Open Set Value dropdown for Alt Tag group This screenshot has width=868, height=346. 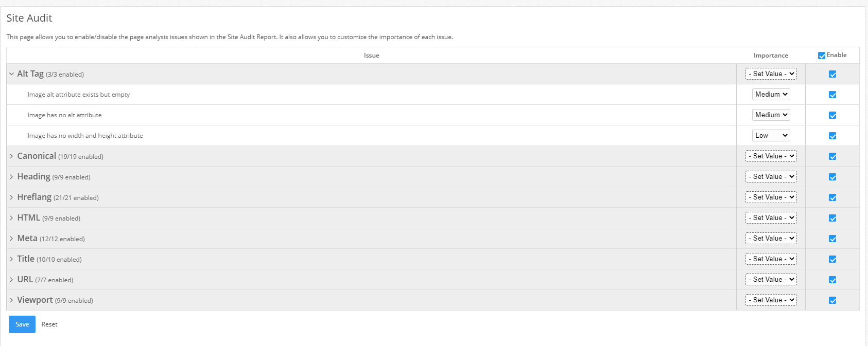pyautogui.click(x=771, y=74)
